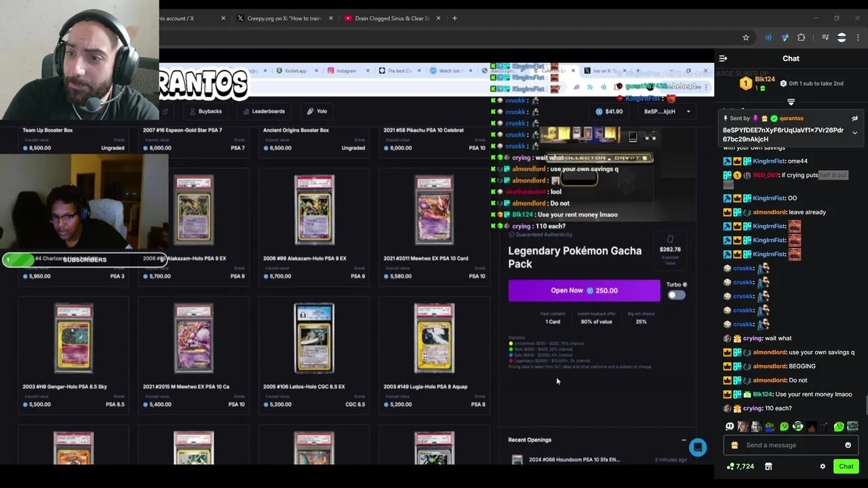Click the 2007 #16 Espeon-Gold Star PSA 7 listing
868x488 pixels.
(193, 138)
